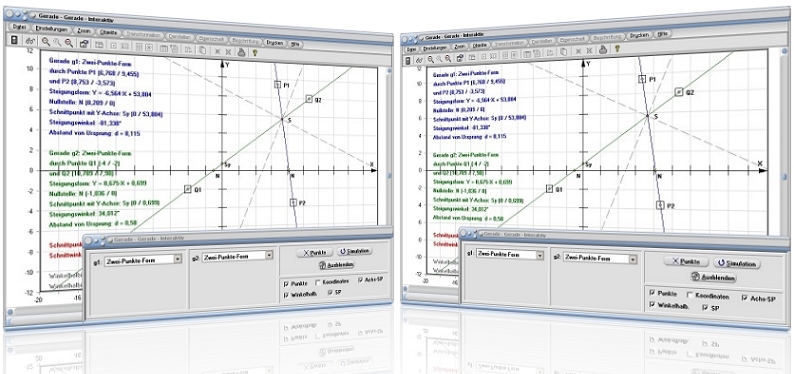This screenshot has height=374, width=794.
Task: Toggle the Achs-SP checkbox in the right panel
Action: (745, 298)
